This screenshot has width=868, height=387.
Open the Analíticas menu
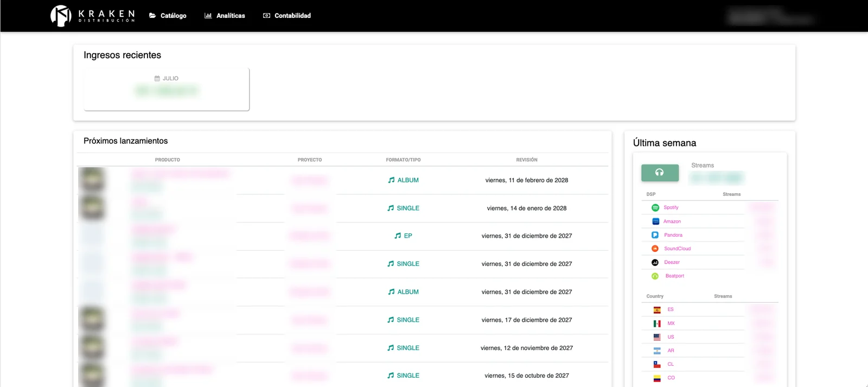click(225, 16)
